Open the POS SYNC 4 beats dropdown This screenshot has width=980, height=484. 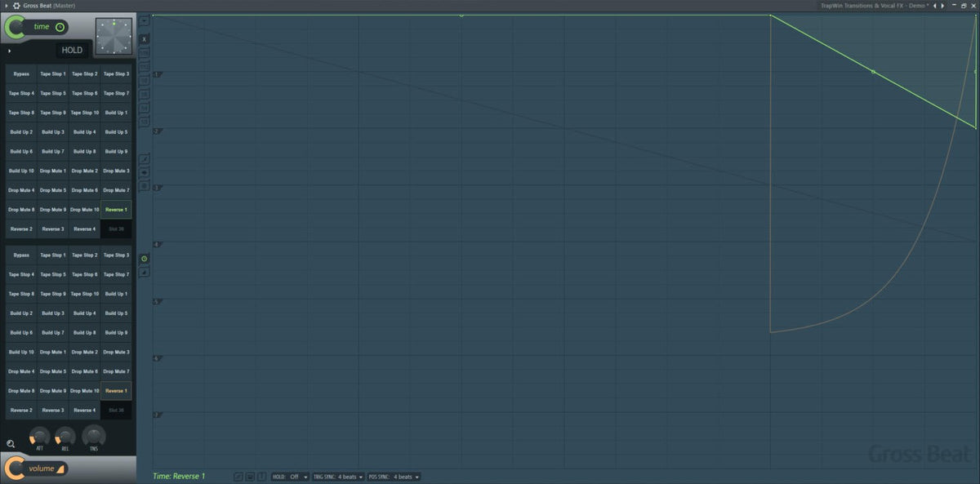[x=393, y=477]
